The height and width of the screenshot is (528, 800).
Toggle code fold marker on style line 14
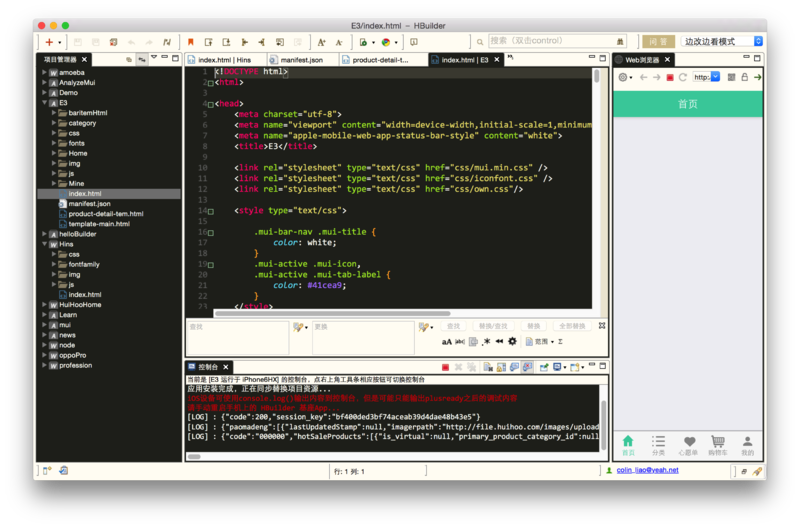[x=210, y=211]
